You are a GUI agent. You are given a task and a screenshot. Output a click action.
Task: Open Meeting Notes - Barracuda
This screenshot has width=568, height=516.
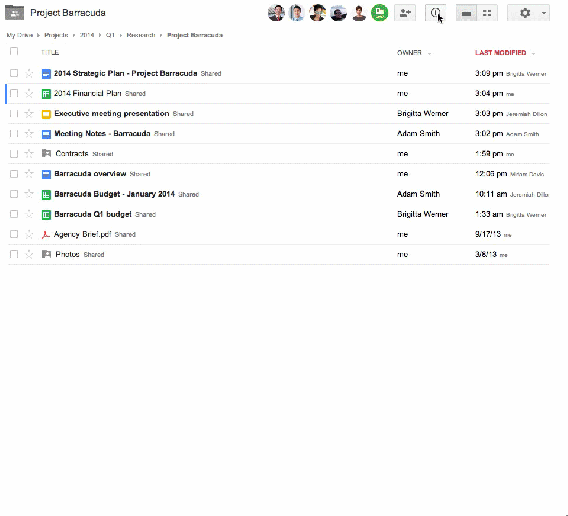coord(102,134)
